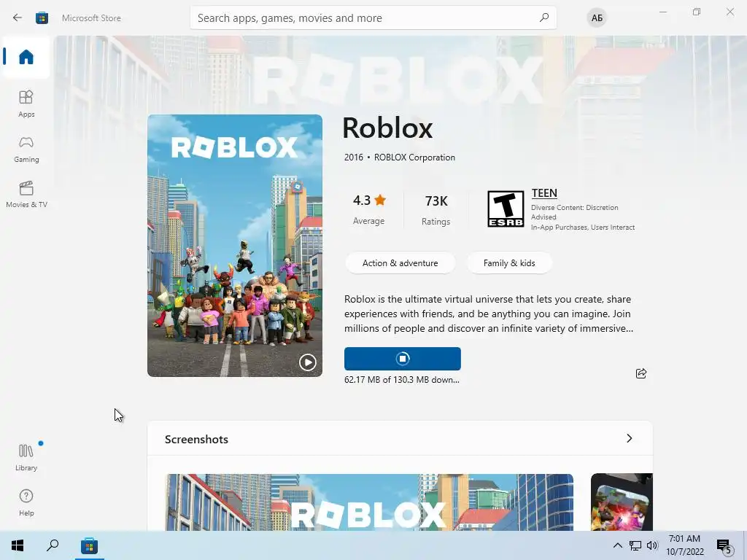Open the TEEN rating link
Viewport: 747px width, 560px height.
coord(544,192)
